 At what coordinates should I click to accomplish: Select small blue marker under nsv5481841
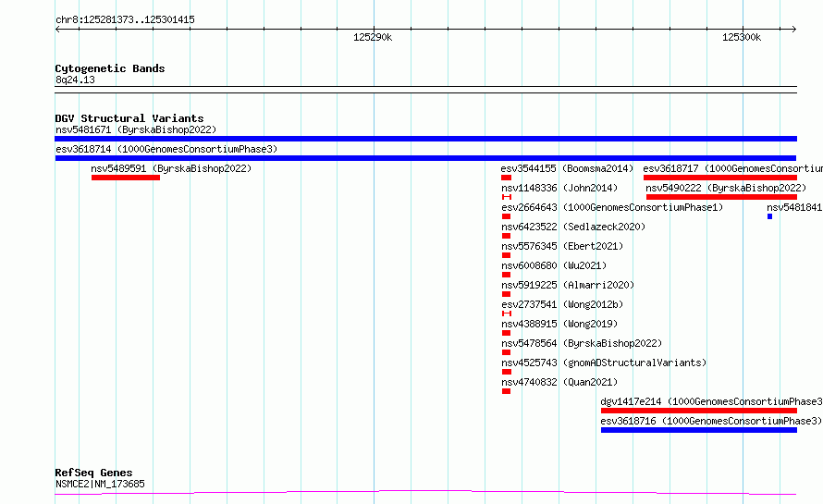pos(769,216)
